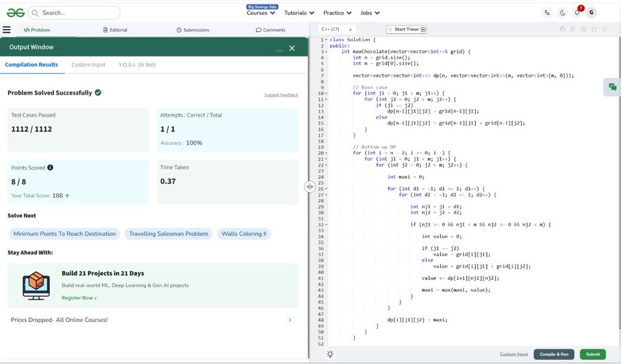Click the language translate icon

pyautogui.click(x=548, y=13)
